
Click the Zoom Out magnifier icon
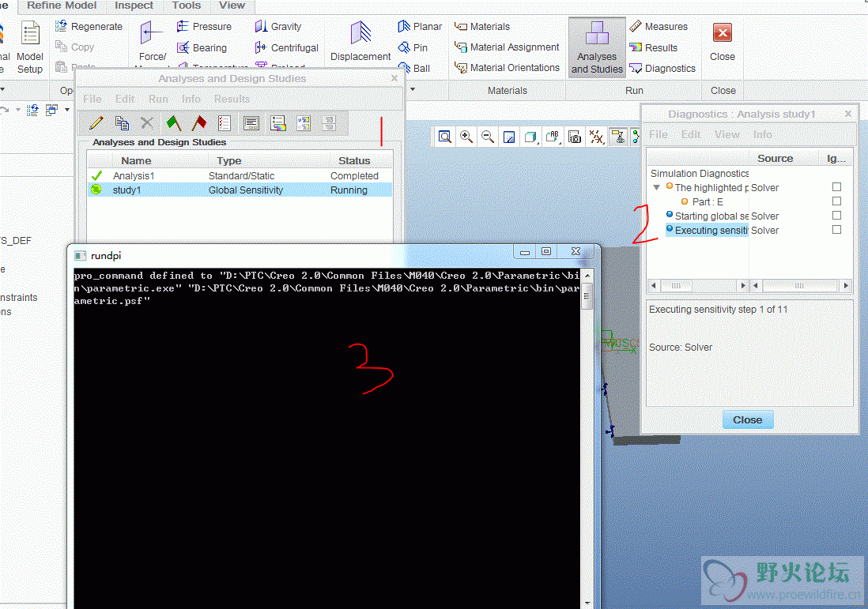click(x=487, y=137)
